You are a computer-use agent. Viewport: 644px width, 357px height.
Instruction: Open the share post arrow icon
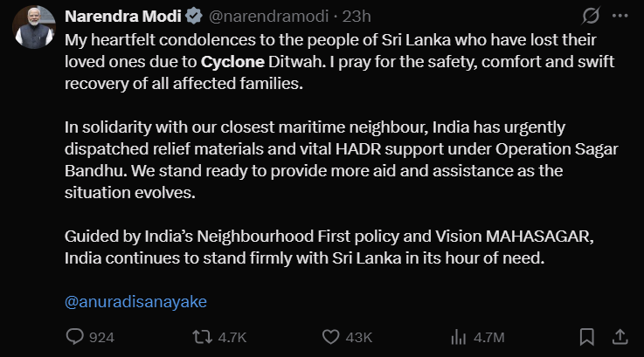(619, 336)
